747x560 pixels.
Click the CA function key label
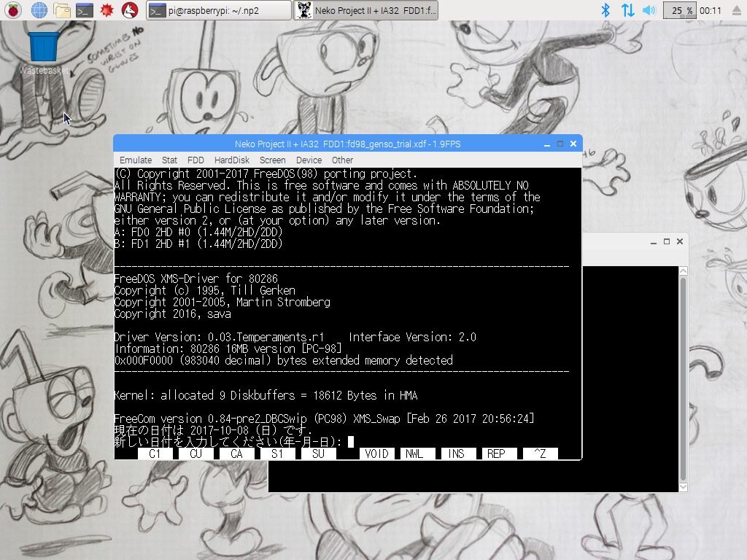click(237, 454)
